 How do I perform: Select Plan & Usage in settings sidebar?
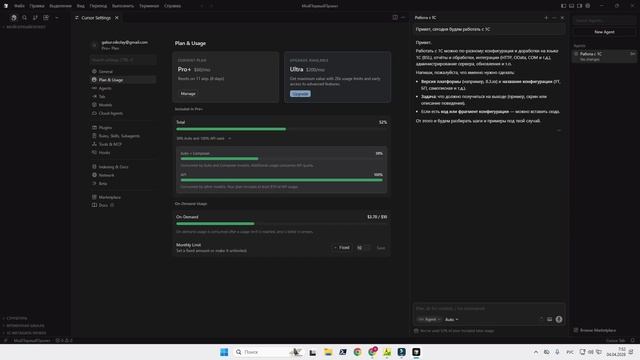coord(123,80)
